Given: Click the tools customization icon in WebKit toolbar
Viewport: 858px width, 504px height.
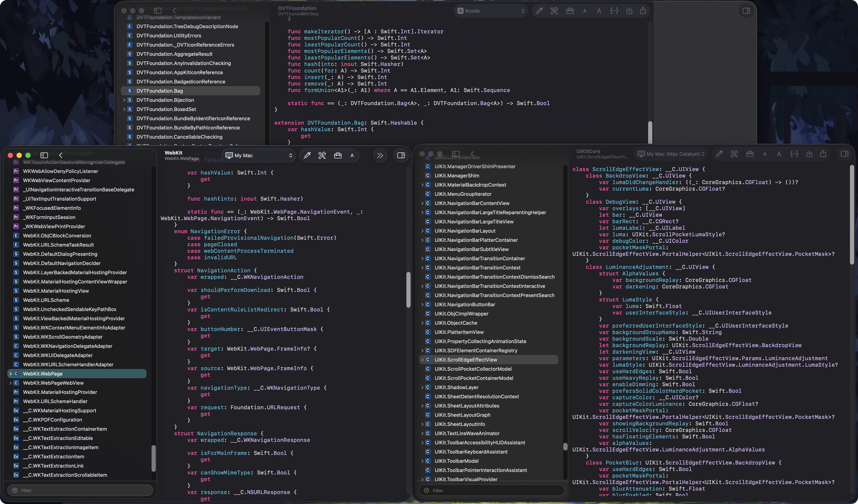Looking at the screenshot, I should pyautogui.click(x=322, y=155).
